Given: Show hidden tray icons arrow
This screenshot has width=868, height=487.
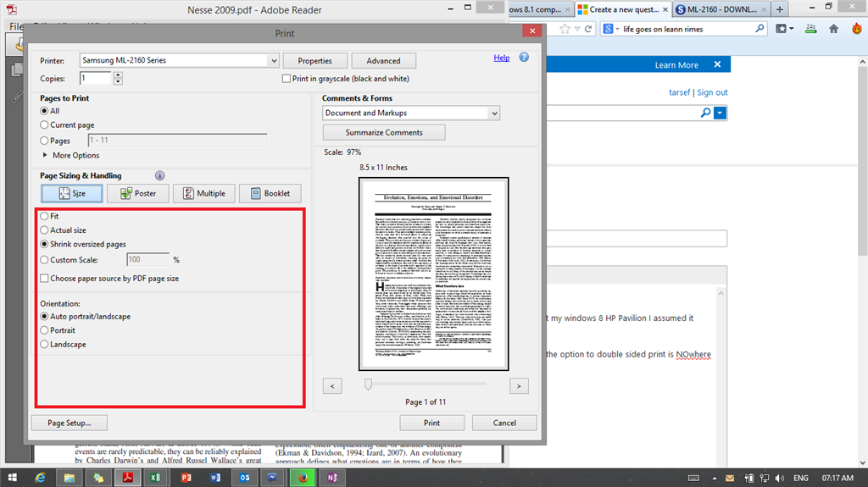Looking at the screenshot, I should click(714, 479).
